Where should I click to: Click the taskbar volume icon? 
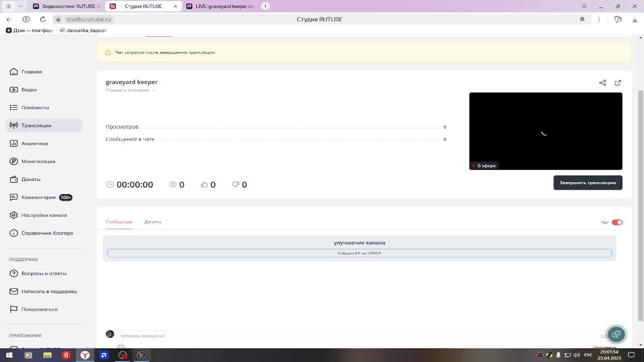577,355
